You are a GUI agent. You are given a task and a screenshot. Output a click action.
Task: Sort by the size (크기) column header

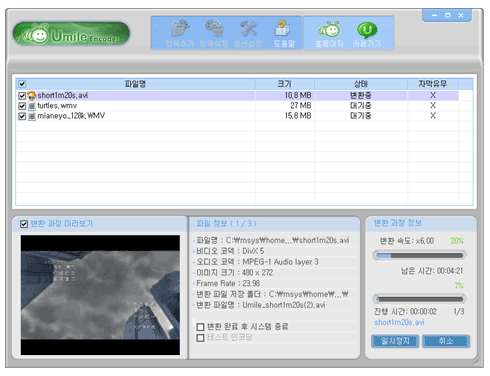285,84
